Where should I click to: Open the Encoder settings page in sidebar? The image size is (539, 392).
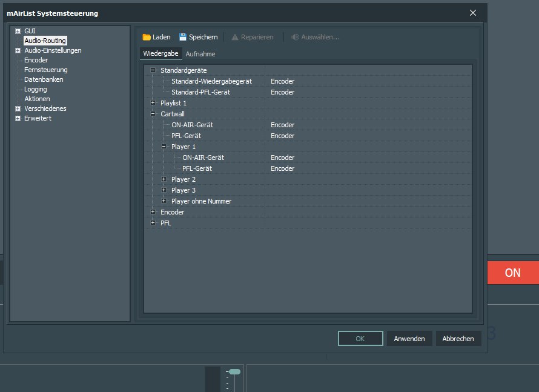(x=36, y=60)
